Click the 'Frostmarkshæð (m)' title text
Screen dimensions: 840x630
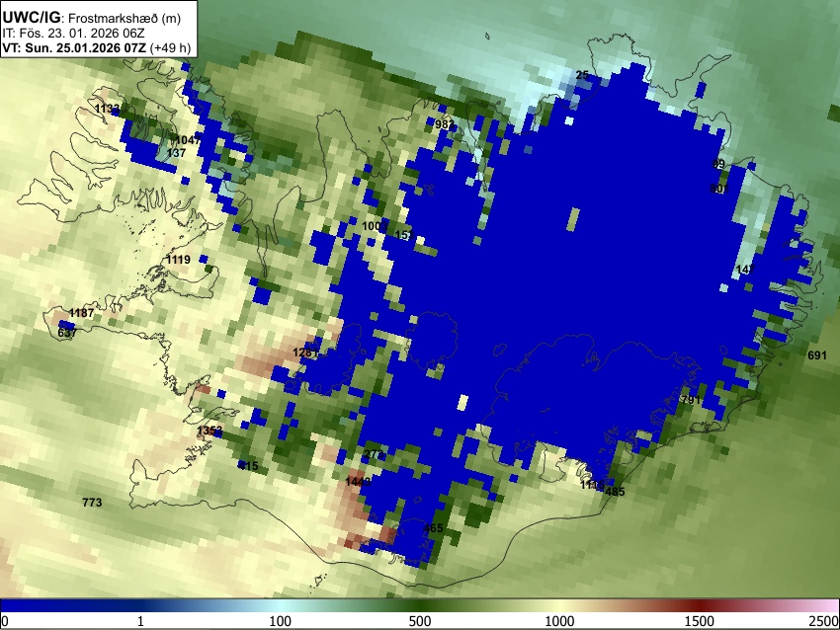tap(125, 18)
